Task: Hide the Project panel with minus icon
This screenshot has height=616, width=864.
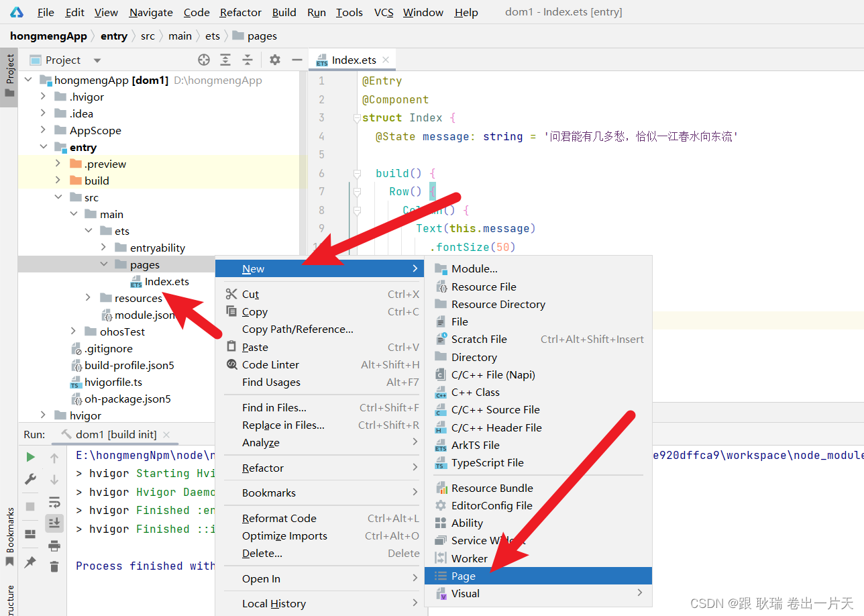Action: click(x=297, y=60)
